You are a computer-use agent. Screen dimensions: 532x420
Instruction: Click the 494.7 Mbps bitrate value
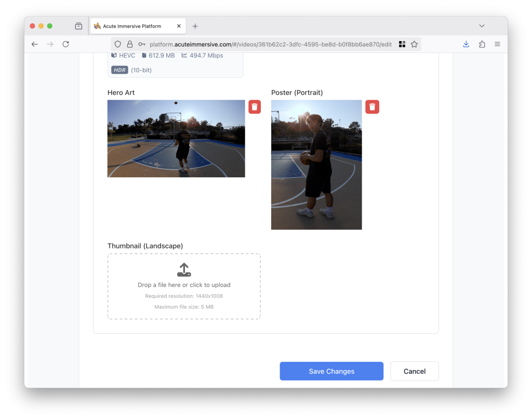click(x=206, y=55)
